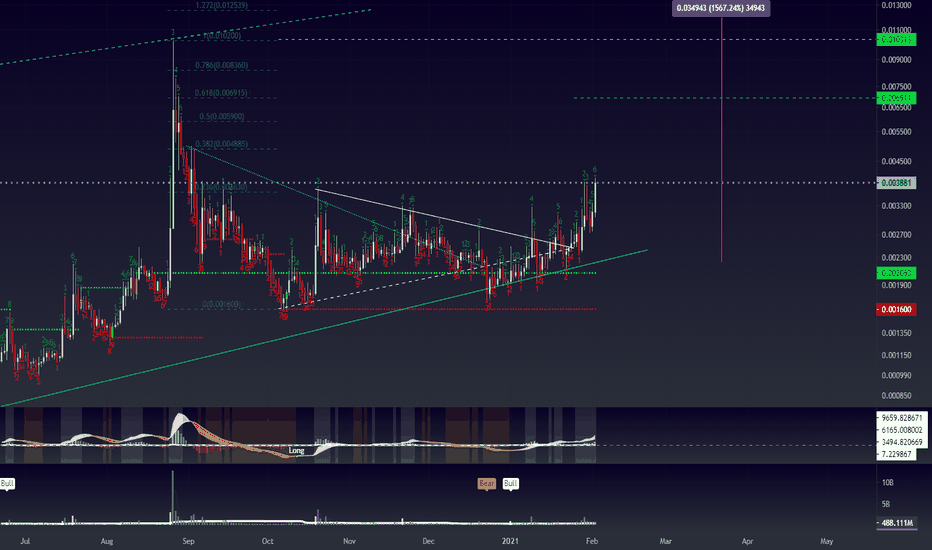Click the Long signal label on the oscillator

(296, 451)
